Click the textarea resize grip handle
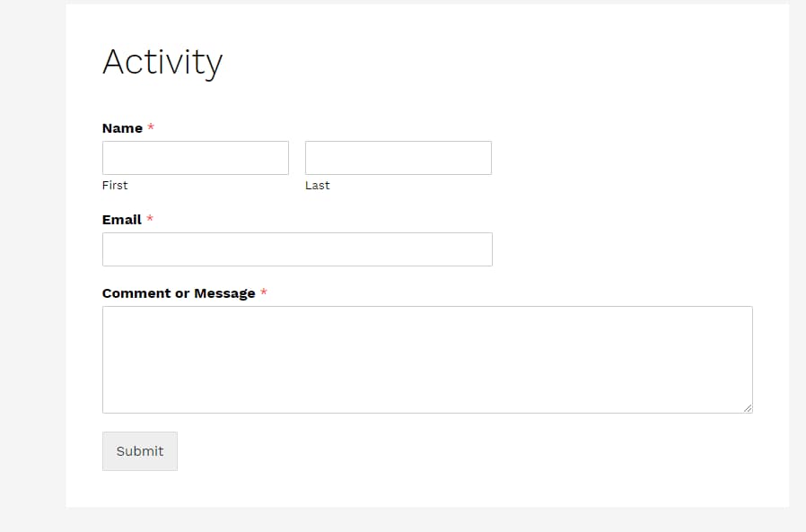806x532 pixels. click(749, 409)
